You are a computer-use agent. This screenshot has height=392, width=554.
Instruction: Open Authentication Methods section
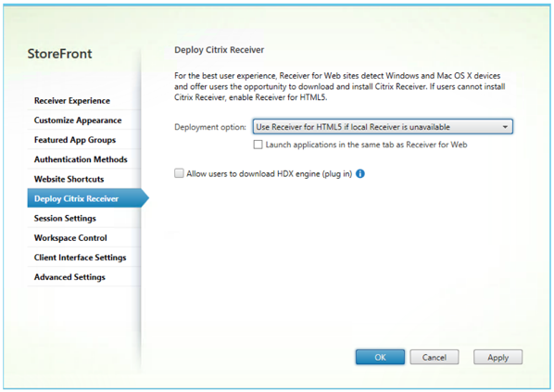point(84,159)
